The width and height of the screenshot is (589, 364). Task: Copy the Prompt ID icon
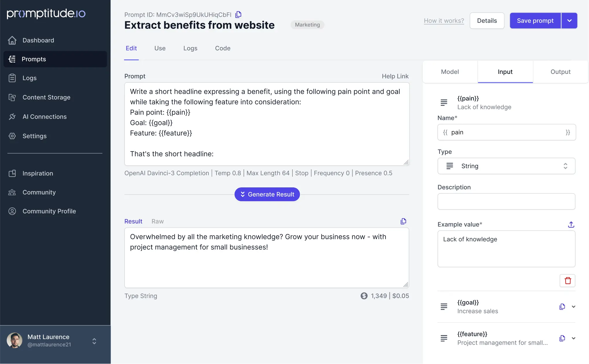(238, 14)
